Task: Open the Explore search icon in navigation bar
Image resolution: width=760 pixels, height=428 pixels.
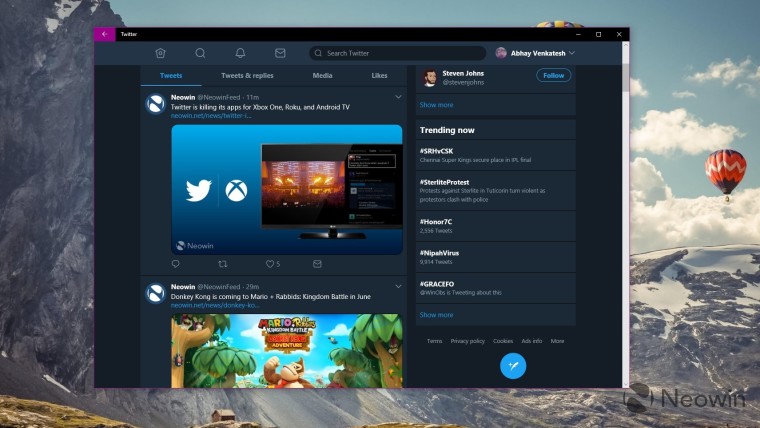Action: (200, 53)
